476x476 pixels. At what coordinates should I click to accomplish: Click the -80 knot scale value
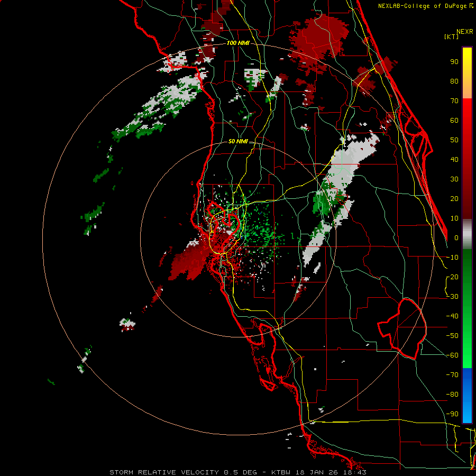point(452,395)
